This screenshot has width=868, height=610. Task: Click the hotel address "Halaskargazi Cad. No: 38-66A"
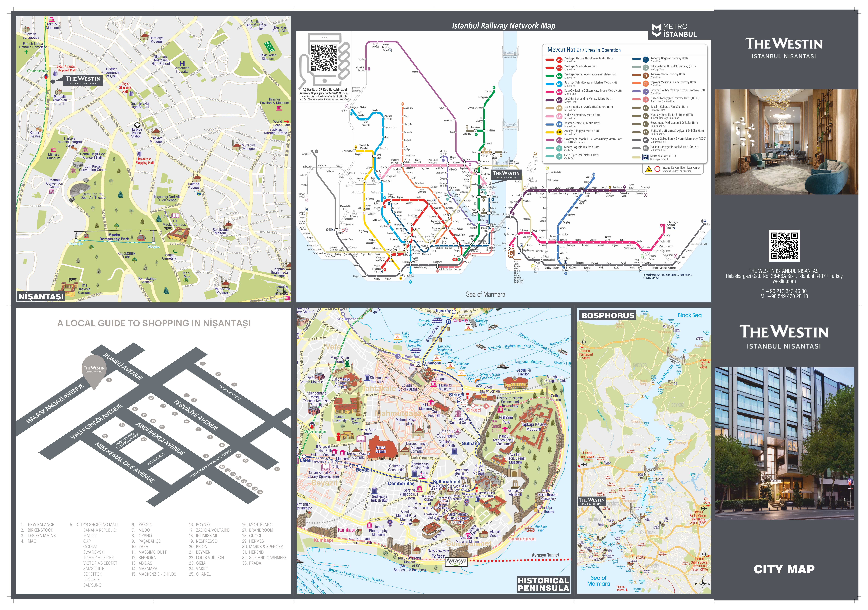click(x=756, y=276)
